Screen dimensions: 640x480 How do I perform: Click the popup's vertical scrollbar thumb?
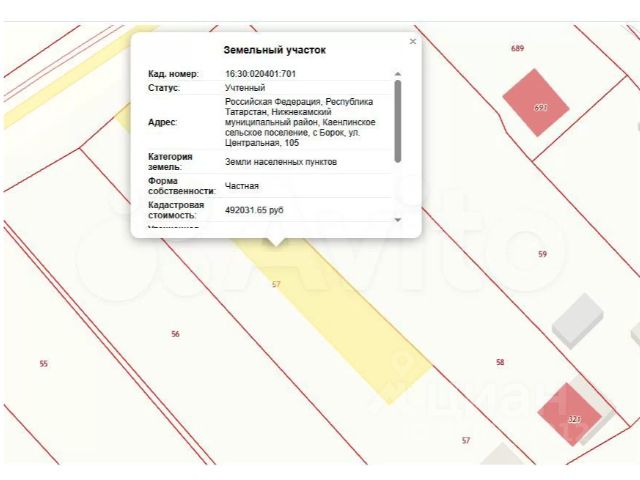398,121
